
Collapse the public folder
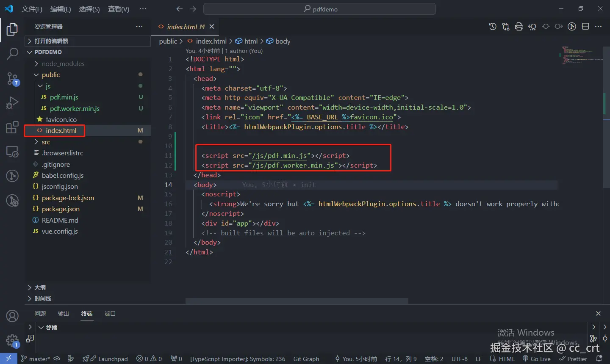pyautogui.click(x=50, y=74)
